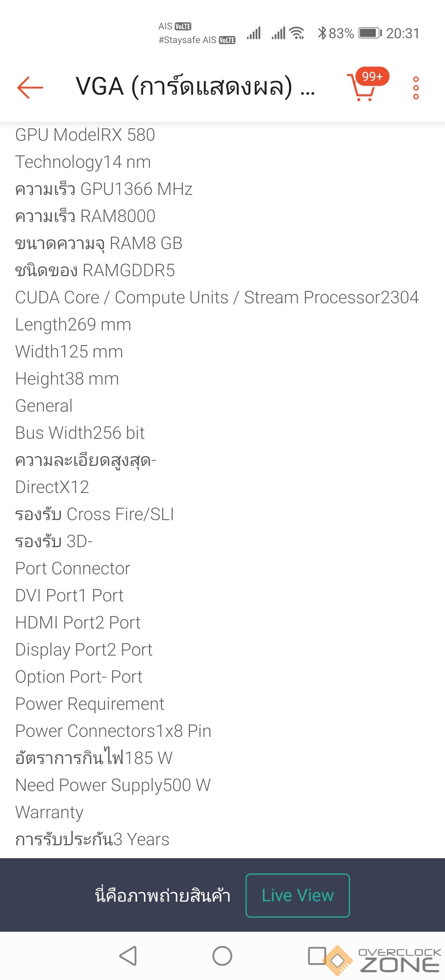Tap the battery icon in status bar
This screenshot has height=980, width=445.
(x=370, y=33)
